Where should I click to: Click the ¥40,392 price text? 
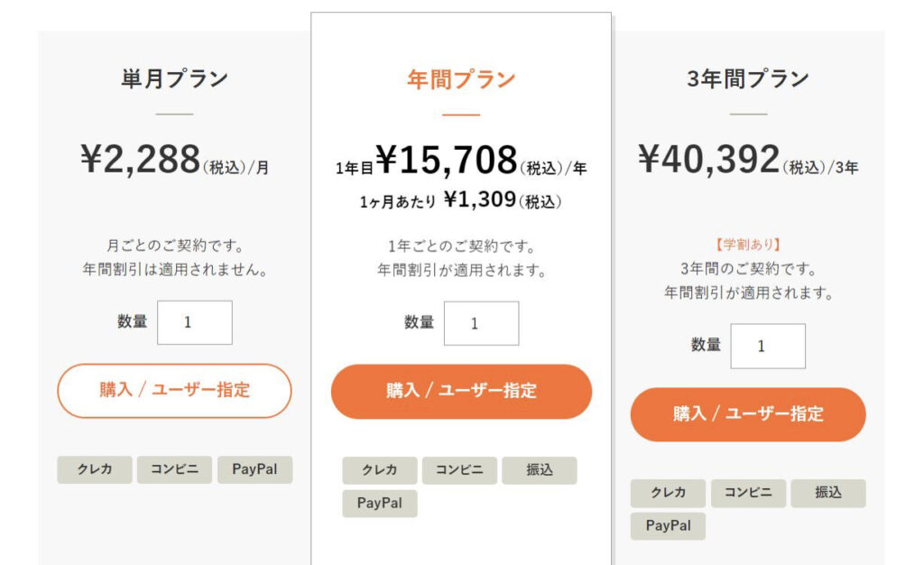[x=709, y=159]
